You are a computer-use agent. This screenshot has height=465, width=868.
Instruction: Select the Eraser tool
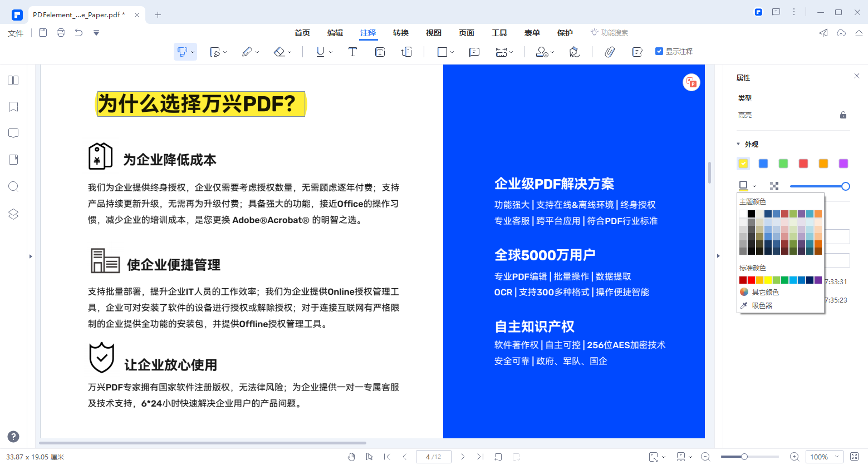[x=279, y=51]
